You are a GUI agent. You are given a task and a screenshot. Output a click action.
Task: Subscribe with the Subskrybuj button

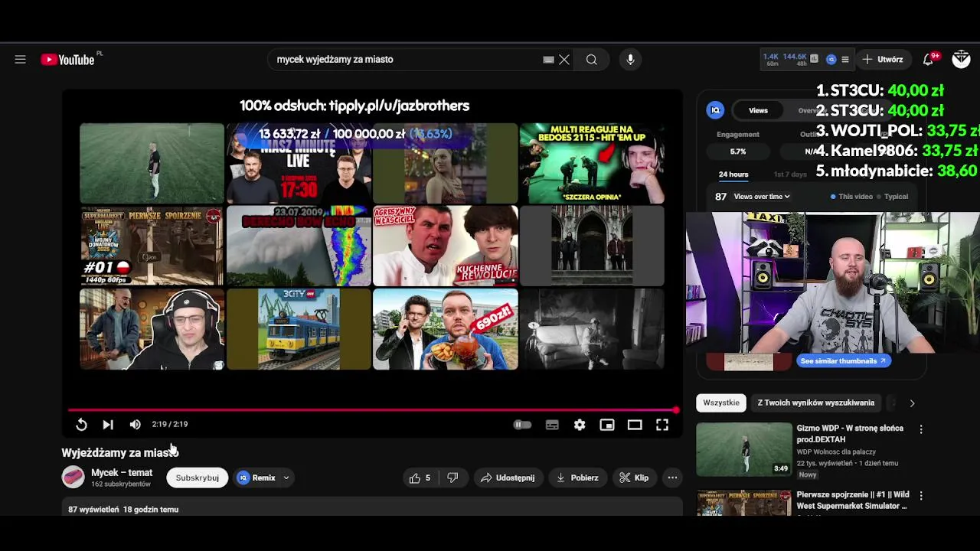pos(198,478)
